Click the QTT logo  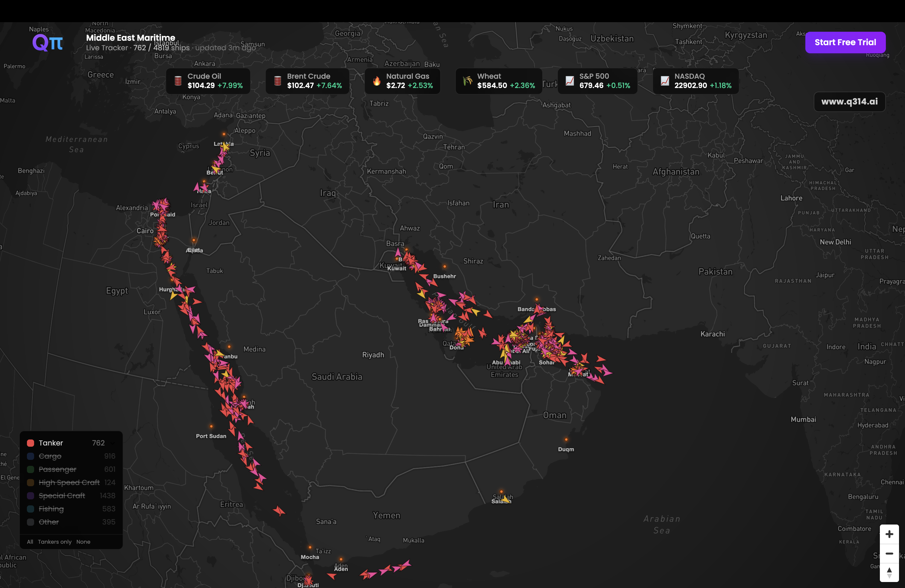point(48,43)
